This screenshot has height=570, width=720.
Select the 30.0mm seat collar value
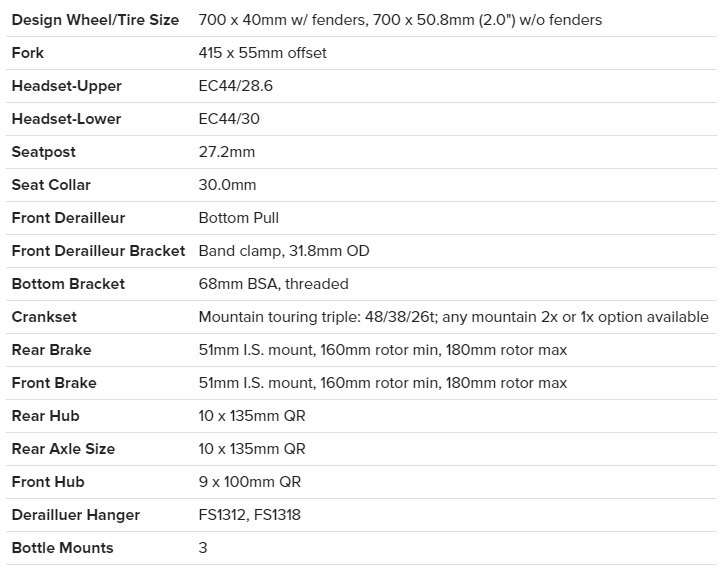tap(227, 185)
